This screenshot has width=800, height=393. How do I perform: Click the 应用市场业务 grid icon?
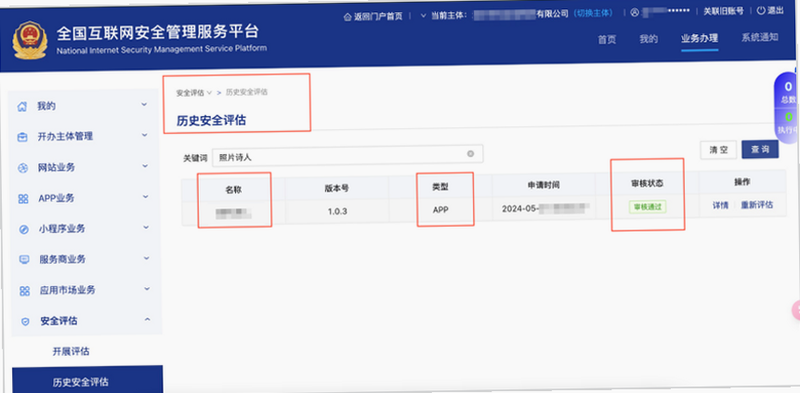[24, 291]
